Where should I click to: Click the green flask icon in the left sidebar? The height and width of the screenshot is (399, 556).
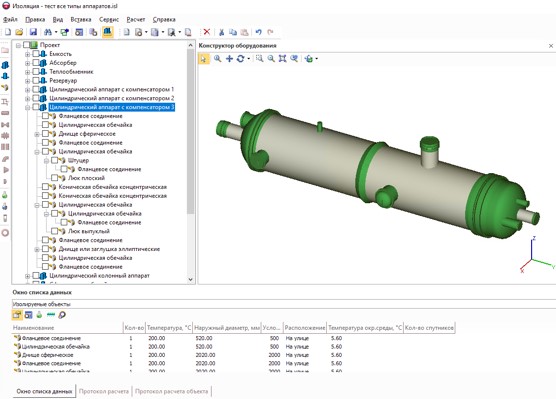point(5,195)
